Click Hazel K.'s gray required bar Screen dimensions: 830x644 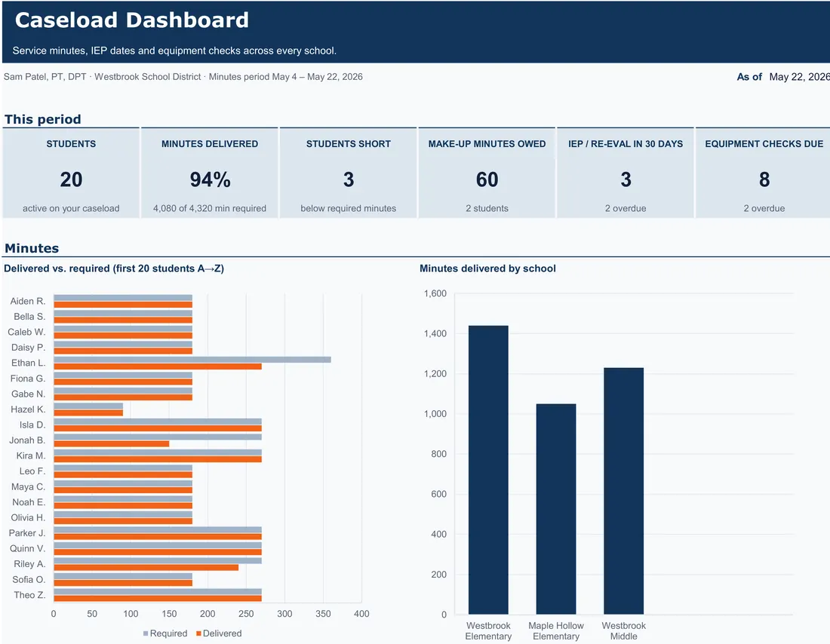(88, 406)
